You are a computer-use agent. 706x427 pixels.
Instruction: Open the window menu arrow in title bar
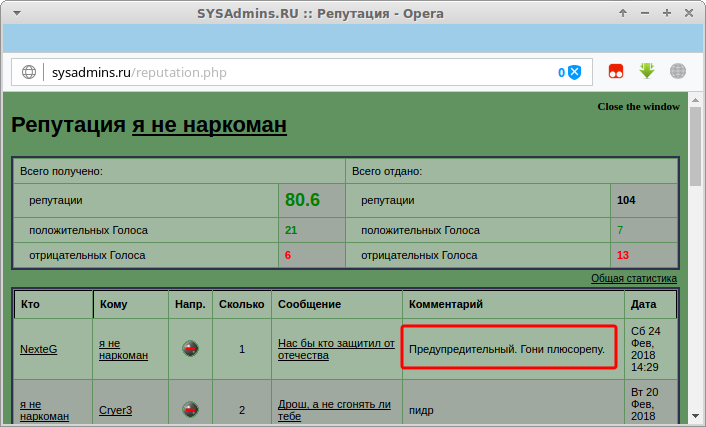17,13
